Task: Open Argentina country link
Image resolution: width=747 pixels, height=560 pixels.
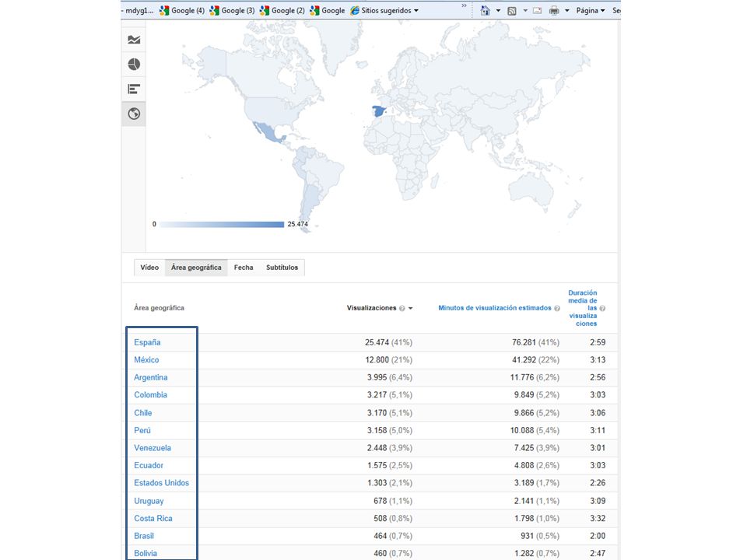Action: [150, 378]
